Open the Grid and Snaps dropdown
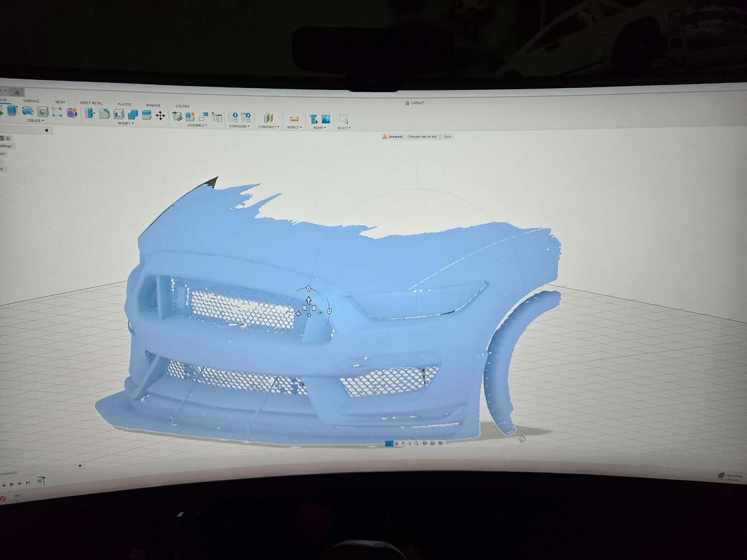 (x=433, y=443)
